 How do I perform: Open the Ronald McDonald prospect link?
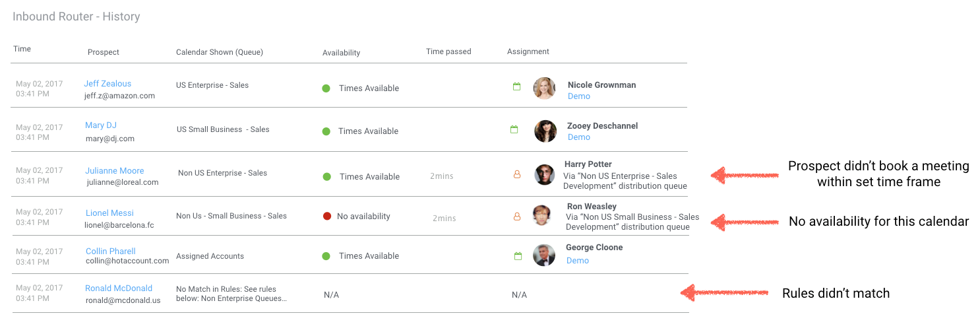(119, 288)
